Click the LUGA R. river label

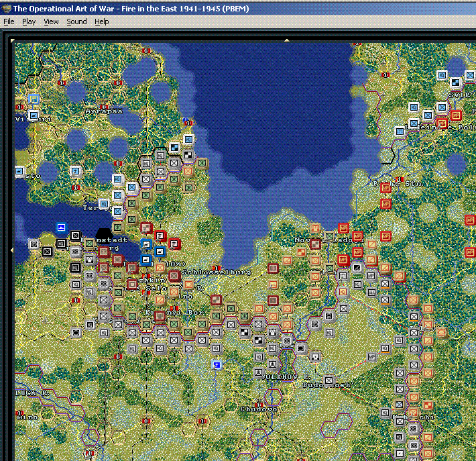32,393
